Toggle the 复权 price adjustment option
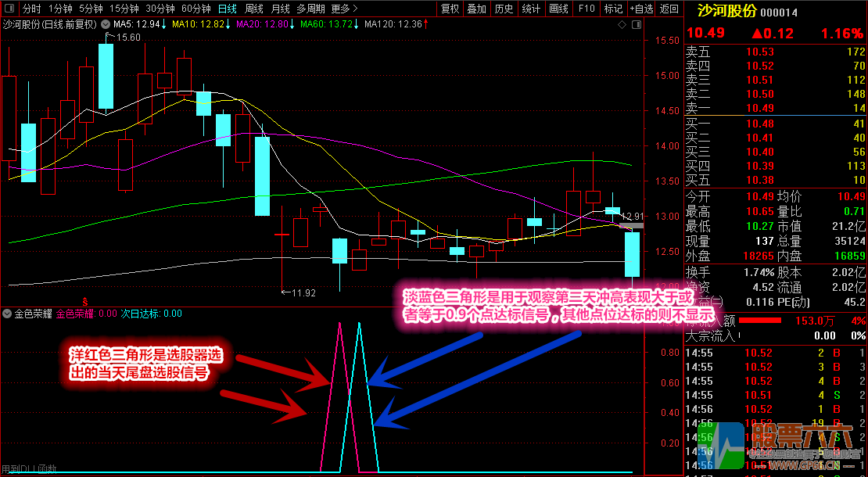The width and height of the screenshot is (868, 477). click(x=450, y=9)
